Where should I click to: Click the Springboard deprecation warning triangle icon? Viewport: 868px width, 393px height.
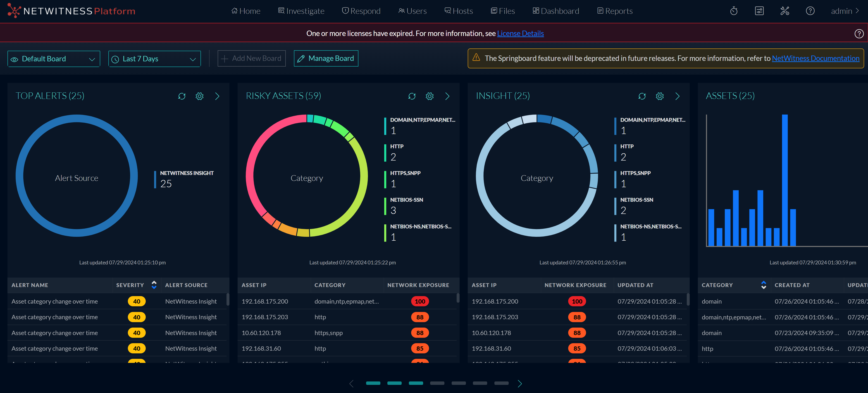[x=476, y=58]
